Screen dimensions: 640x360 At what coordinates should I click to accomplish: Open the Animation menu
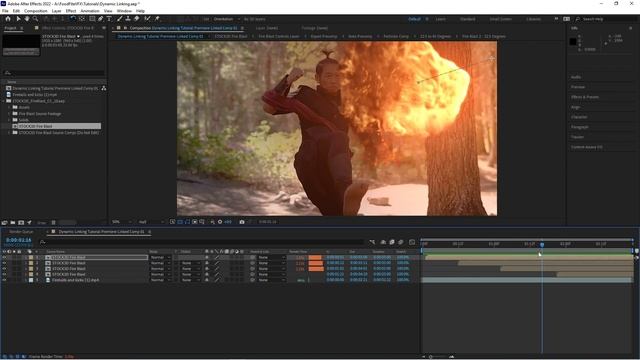pos(90,11)
